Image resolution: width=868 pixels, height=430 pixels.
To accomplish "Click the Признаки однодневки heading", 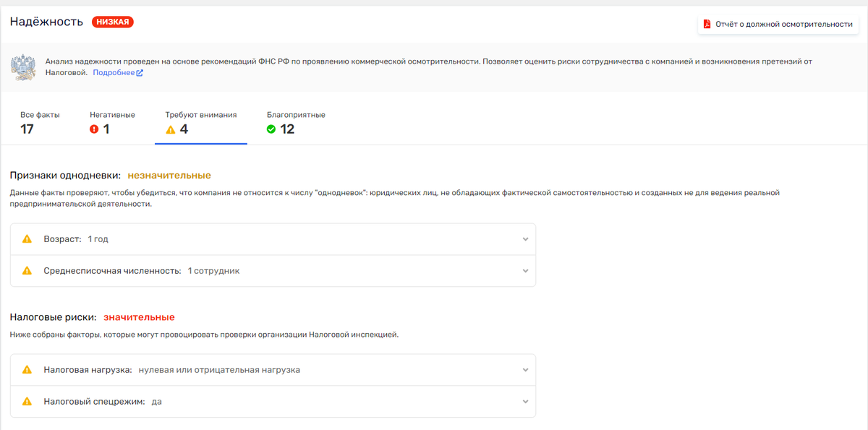I will 66,176.
